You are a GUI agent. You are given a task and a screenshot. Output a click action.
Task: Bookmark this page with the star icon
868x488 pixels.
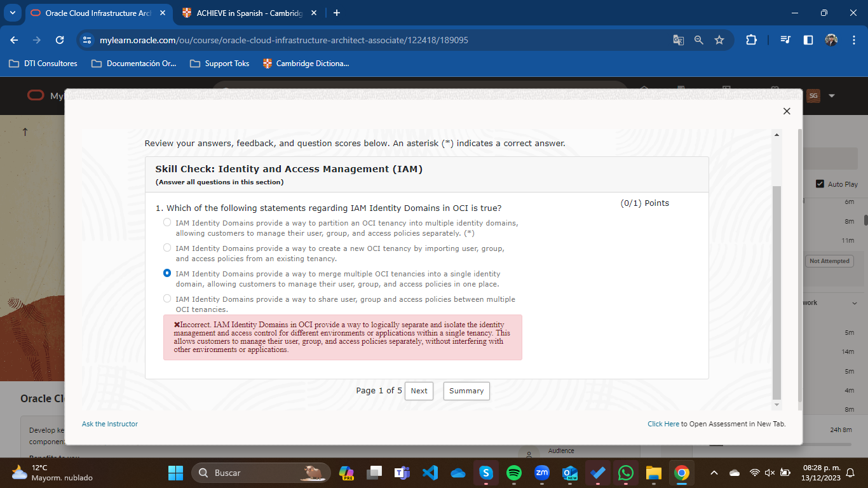(x=719, y=40)
